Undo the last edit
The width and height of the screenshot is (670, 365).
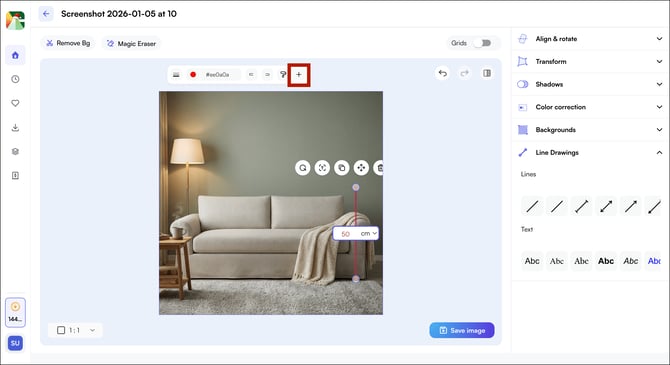(x=443, y=74)
